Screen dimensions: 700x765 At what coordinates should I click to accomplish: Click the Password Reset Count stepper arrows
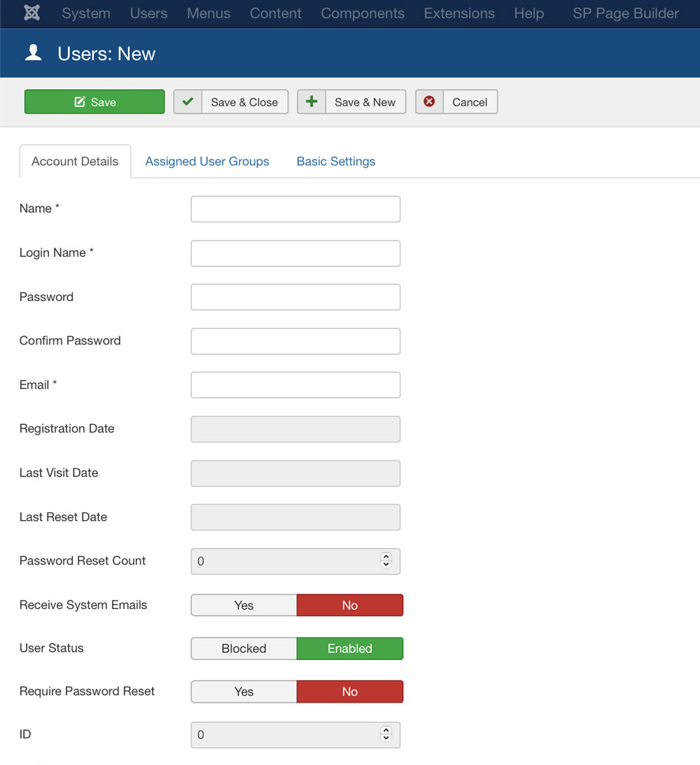tap(386, 560)
